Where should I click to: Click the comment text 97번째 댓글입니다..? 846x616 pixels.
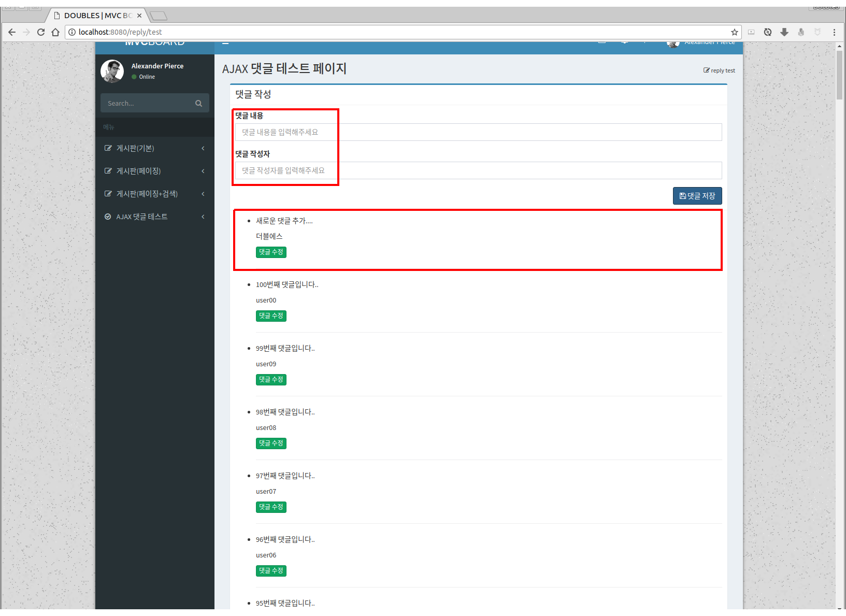pyautogui.click(x=285, y=476)
